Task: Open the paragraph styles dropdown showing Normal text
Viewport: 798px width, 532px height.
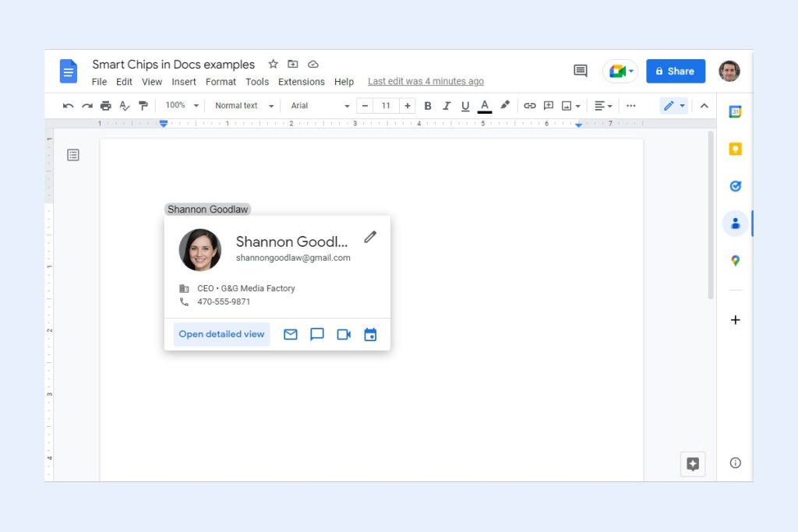Action: pyautogui.click(x=242, y=105)
